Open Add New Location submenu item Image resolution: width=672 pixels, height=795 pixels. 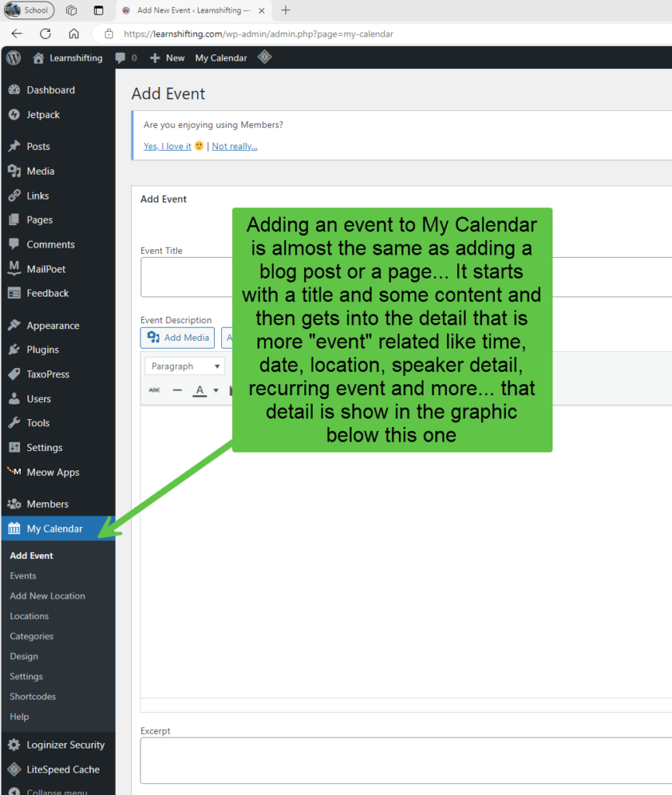(47, 595)
